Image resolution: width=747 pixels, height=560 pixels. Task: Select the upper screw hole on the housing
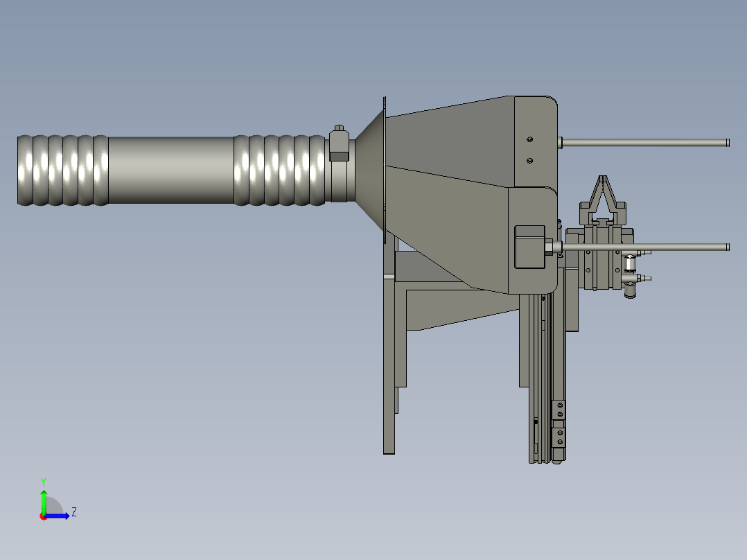[529, 139]
